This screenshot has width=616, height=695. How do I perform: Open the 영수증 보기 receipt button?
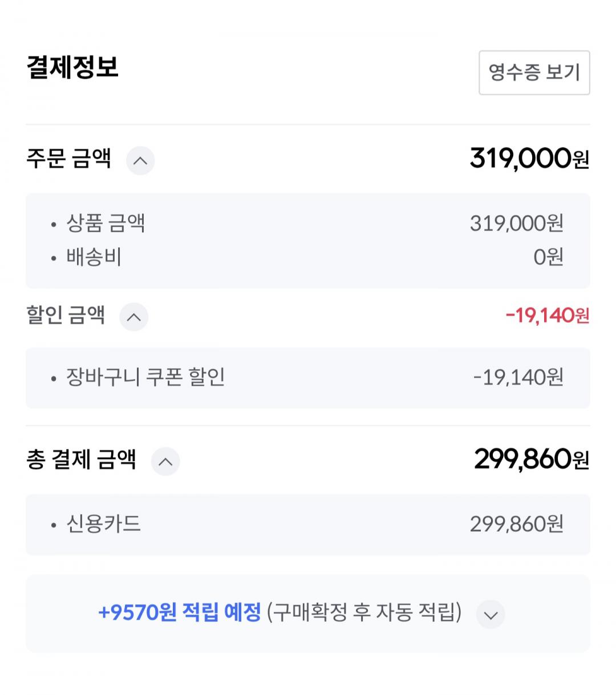(x=534, y=72)
